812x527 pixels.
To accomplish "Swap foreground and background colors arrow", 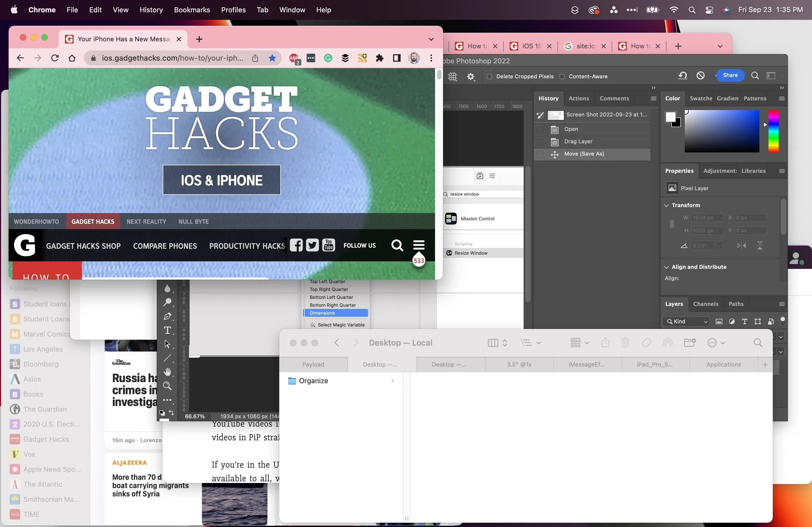I will click(x=171, y=412).
